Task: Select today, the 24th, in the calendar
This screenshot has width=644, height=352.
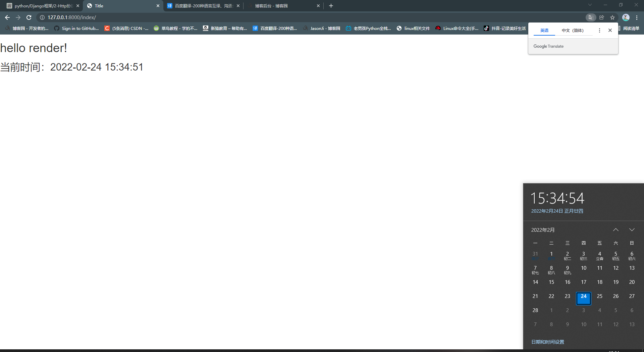Action: pyautogui.click(x=584, y=298)
